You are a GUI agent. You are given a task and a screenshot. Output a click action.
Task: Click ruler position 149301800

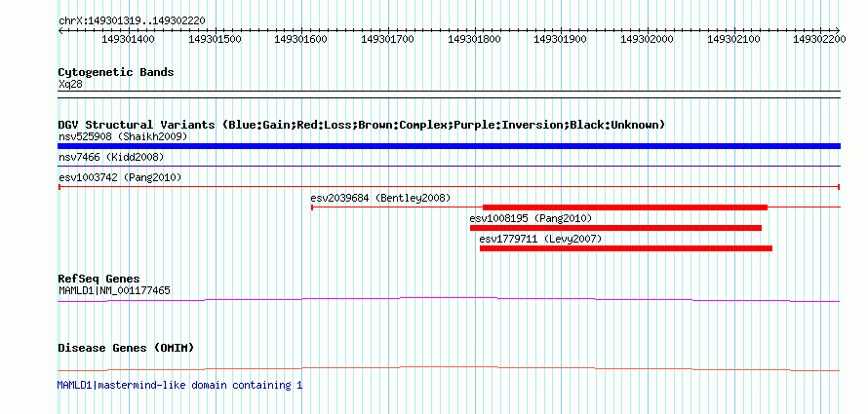click(474, 39)
